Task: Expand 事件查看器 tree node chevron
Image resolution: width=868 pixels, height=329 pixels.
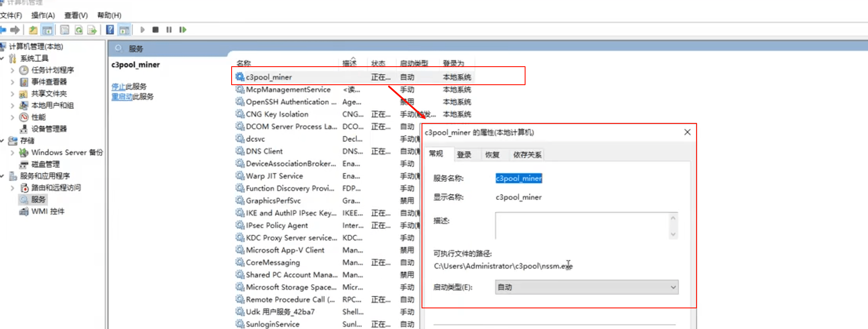Action: (12, 82)
